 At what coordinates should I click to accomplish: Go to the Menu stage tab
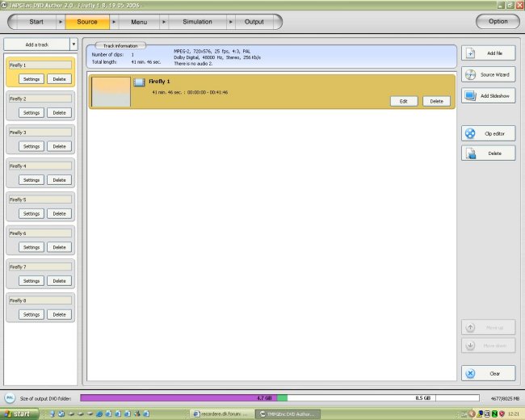(x=139, y=22)
